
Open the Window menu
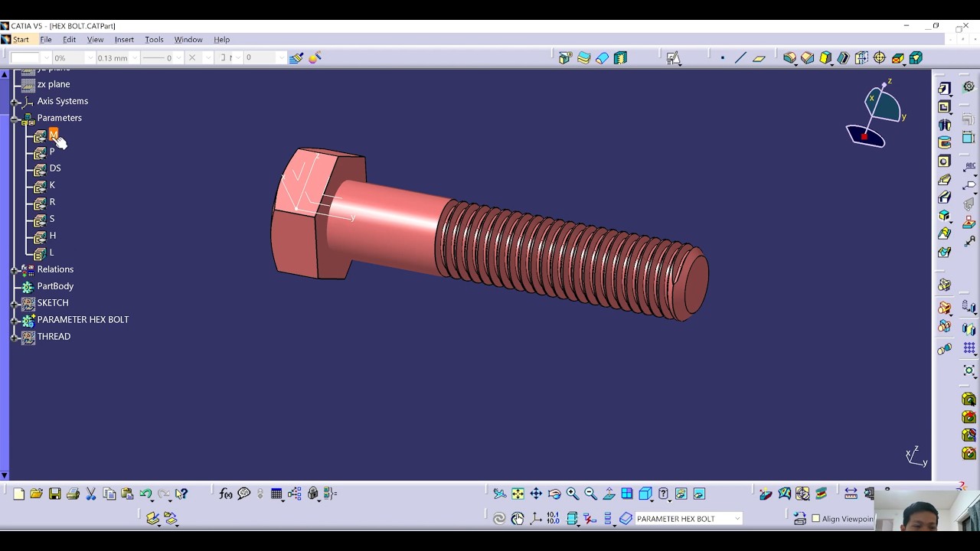point(188,40)
